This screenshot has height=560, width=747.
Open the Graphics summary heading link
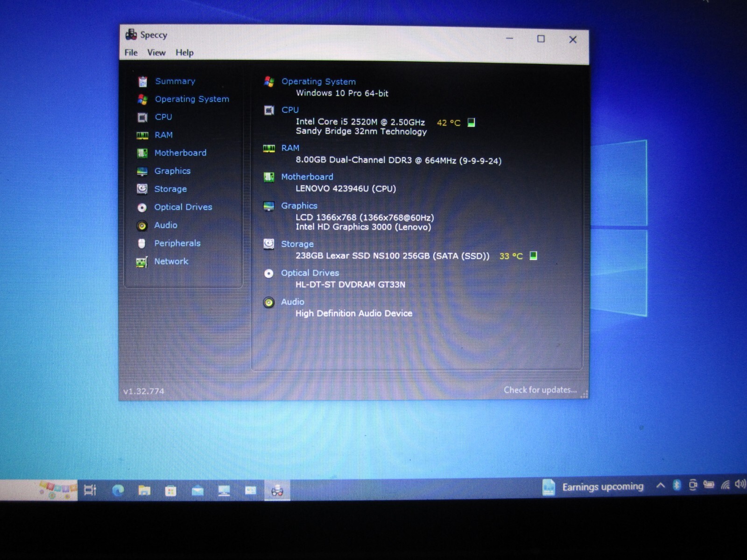coord(299,206)
